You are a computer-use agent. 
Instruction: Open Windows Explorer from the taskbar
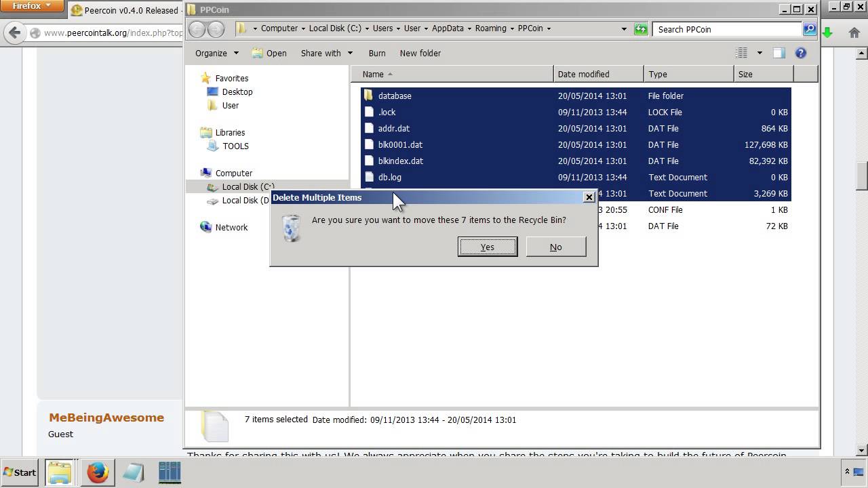pyautogui.click(x=60, y=472)
